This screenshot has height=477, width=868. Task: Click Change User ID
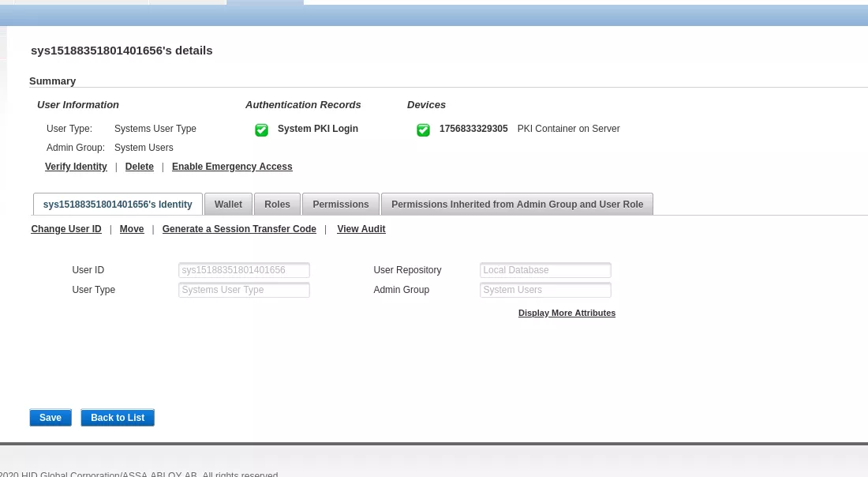coord(65,229)
